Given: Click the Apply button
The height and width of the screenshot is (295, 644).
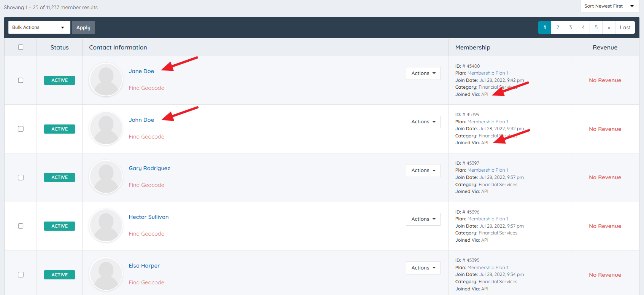Looking at the screenshot, I should (x=83, y=27).
